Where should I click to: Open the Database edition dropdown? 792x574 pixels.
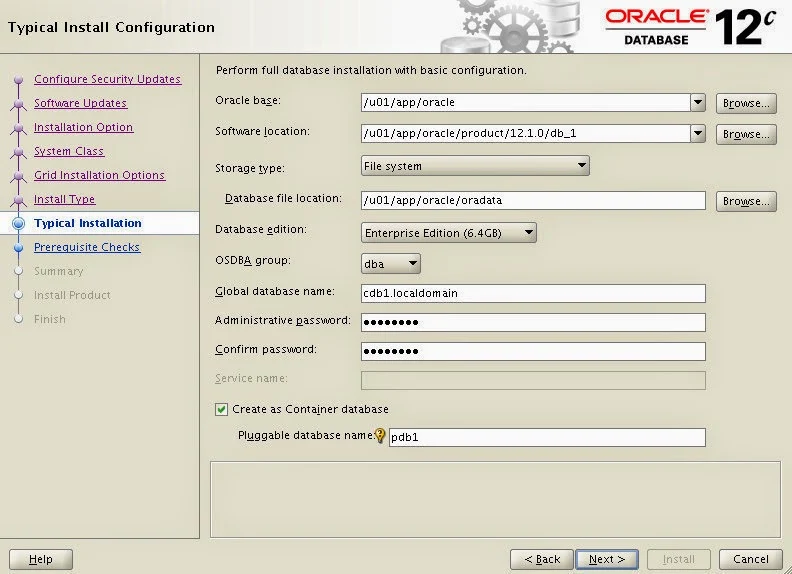coord(449,233)
